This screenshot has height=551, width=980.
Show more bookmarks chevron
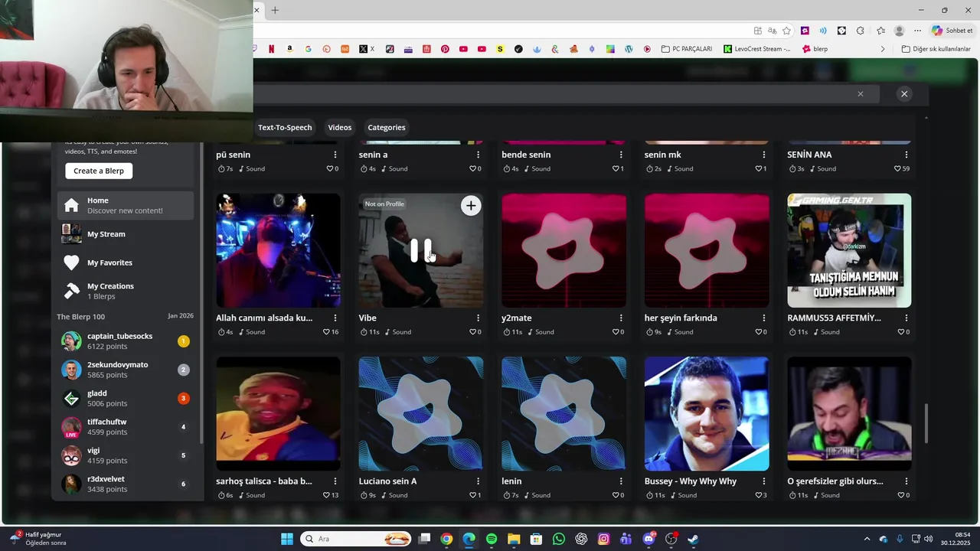click(883, 49)
